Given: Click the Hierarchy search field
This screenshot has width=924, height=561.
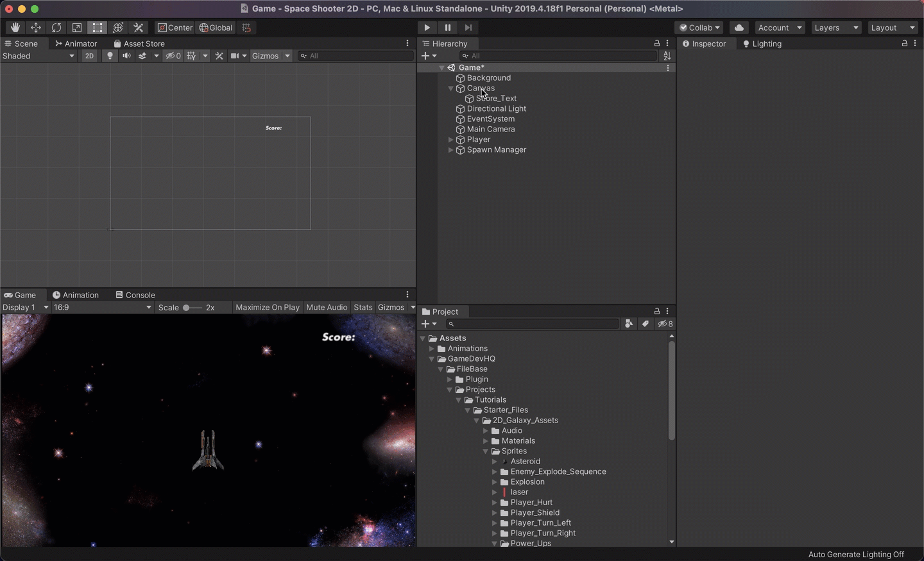Looking at the screenshot, I should [558, 56].
